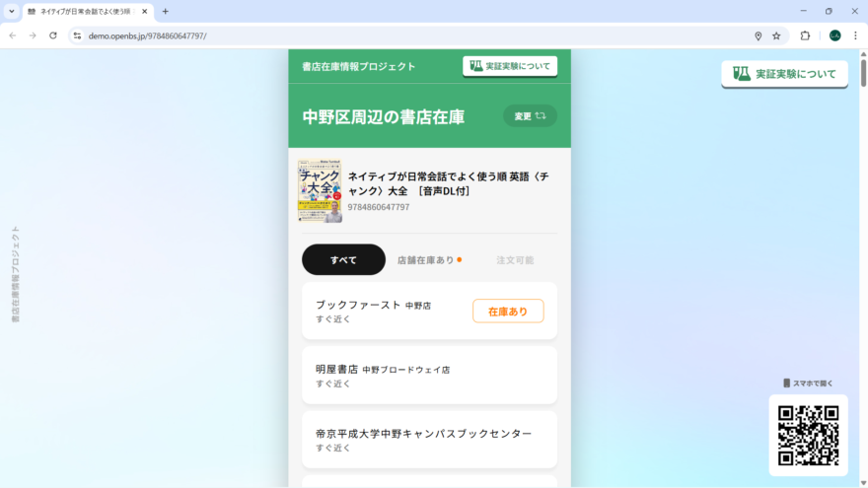
Task: Click the browser back arrow icon
Action: 12,35
